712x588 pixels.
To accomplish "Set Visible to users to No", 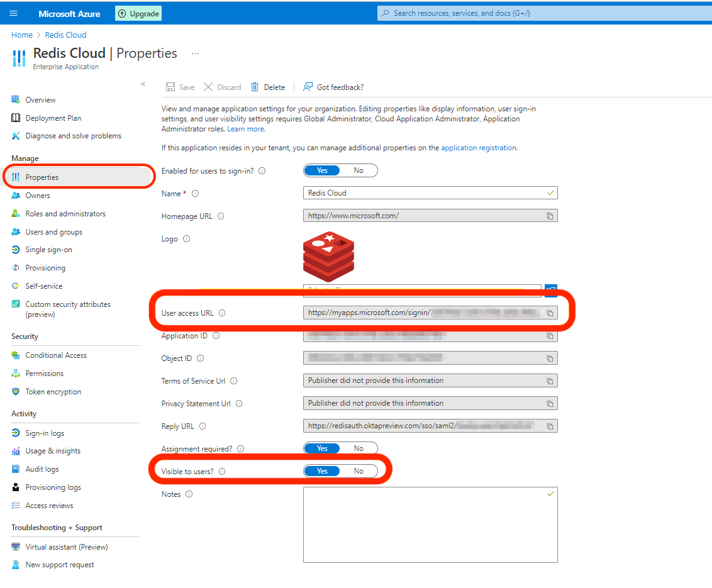I will (359, 471).
